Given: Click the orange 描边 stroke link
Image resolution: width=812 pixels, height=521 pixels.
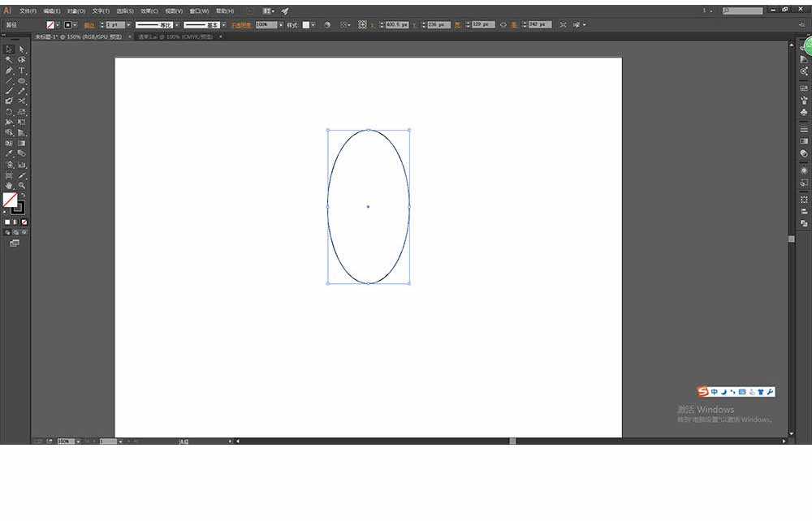Looking at the screenshot, I should 89,25.
